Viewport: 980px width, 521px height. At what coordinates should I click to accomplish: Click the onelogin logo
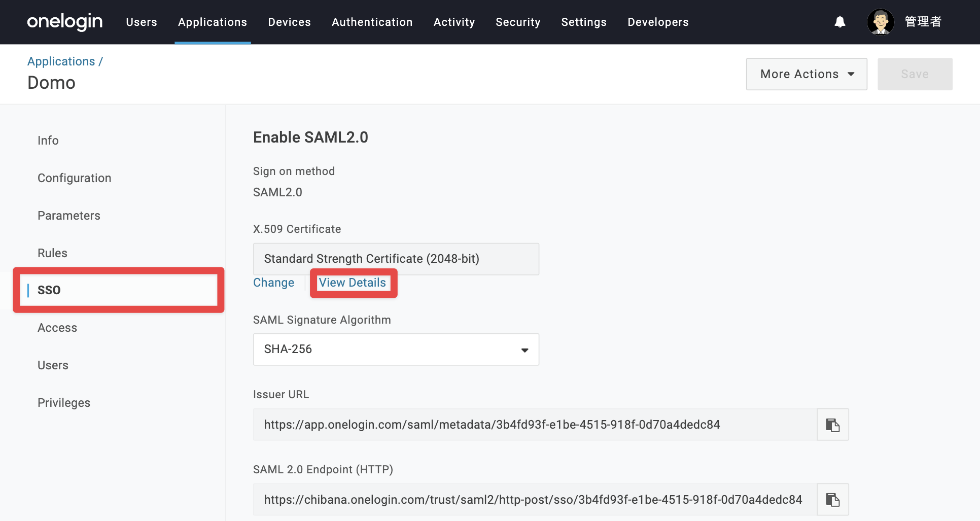click(65, 22)
